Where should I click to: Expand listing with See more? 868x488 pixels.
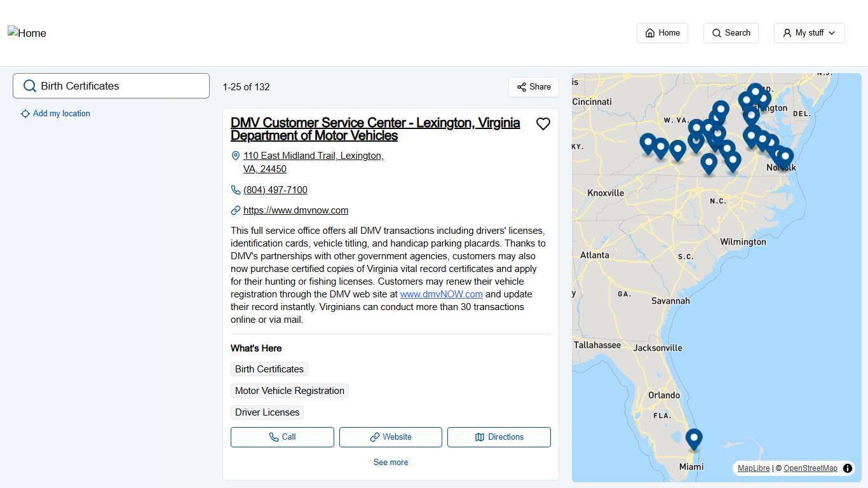tap(390, 462)
